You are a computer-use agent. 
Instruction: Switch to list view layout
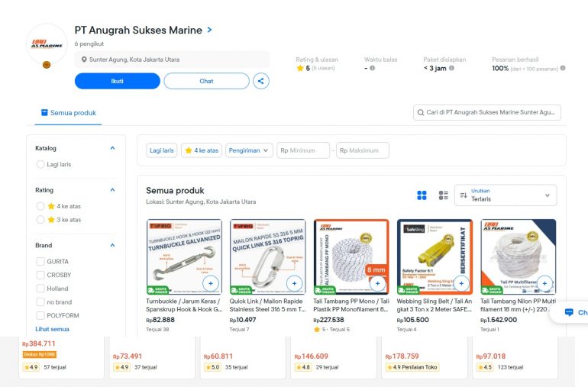click(x=443, y=195)
